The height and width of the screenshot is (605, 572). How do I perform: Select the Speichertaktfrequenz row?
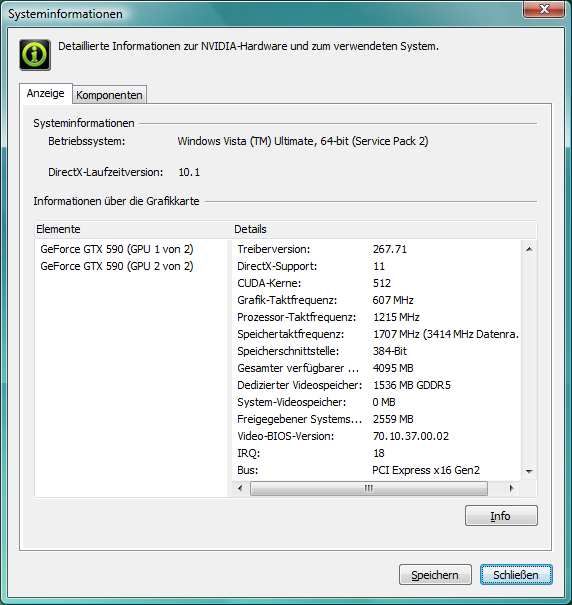(x=377, y=334)
